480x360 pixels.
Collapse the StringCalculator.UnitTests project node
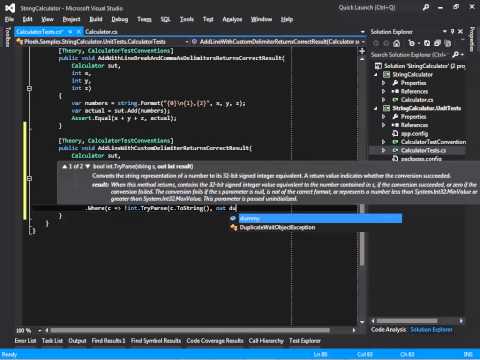tap(376, 108)
